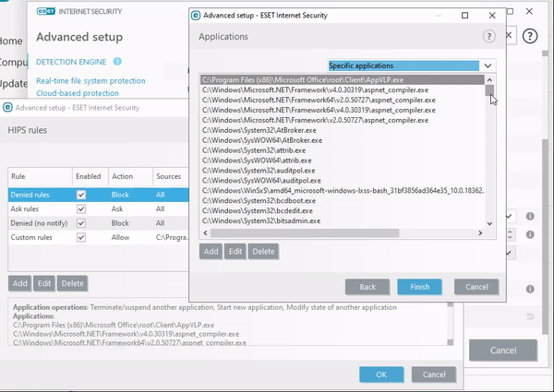This screenshot has height=392, width=554.
Task: Select the Denied (no notify) rule row
Action: coord(98,223)
